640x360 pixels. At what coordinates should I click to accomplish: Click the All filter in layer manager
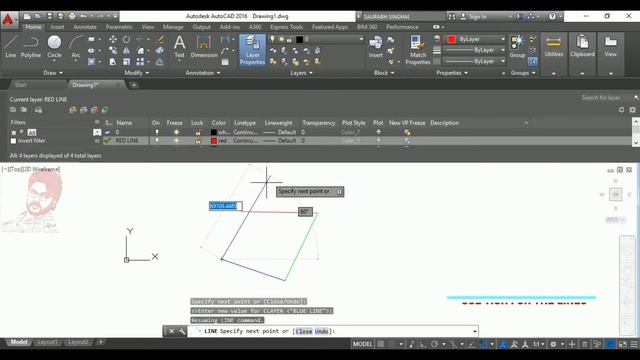point(32,132)
